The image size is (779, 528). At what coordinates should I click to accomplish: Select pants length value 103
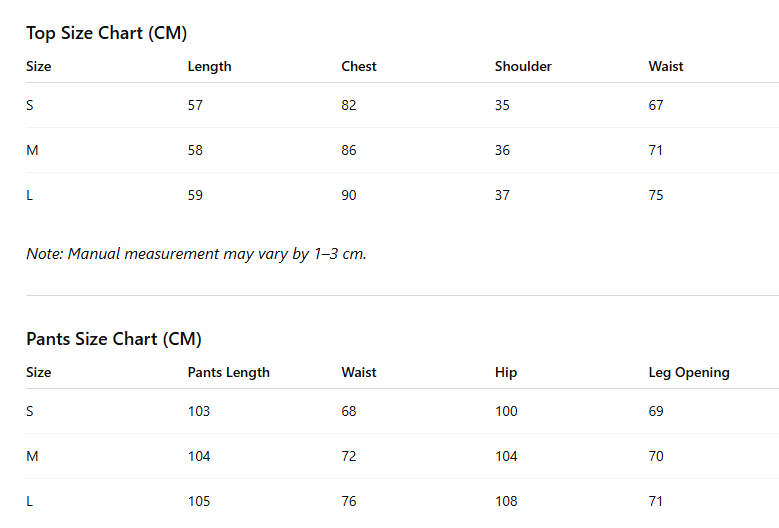(199, 411)
